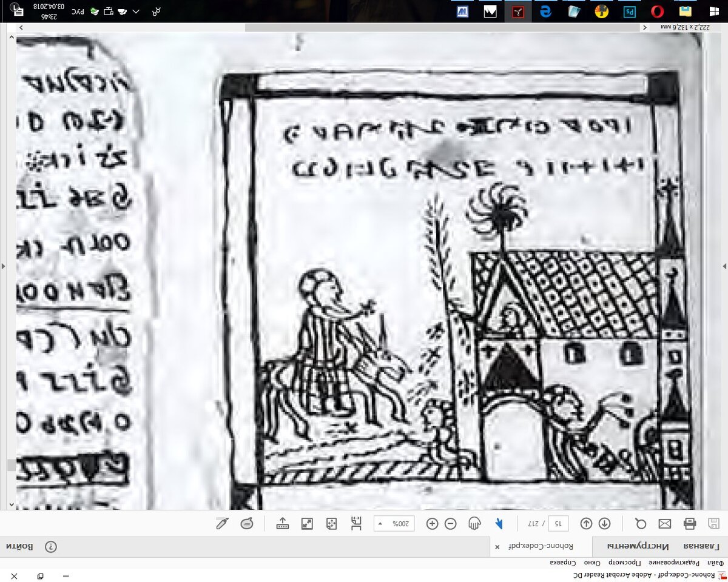
Task: Show hidden tray icons chevron
Action: point(136,12)
